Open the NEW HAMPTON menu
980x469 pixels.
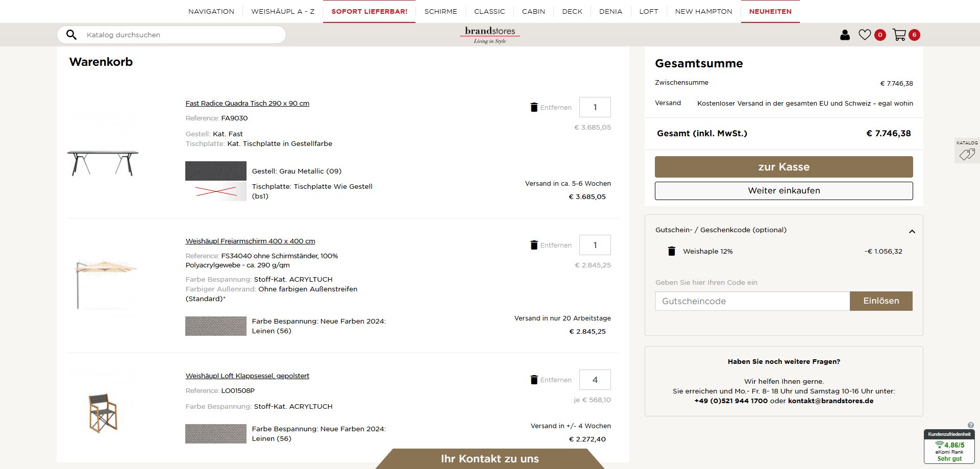pos(703,11)
